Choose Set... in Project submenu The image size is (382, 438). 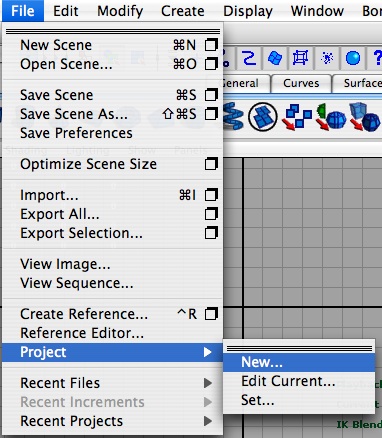(299, 400)
